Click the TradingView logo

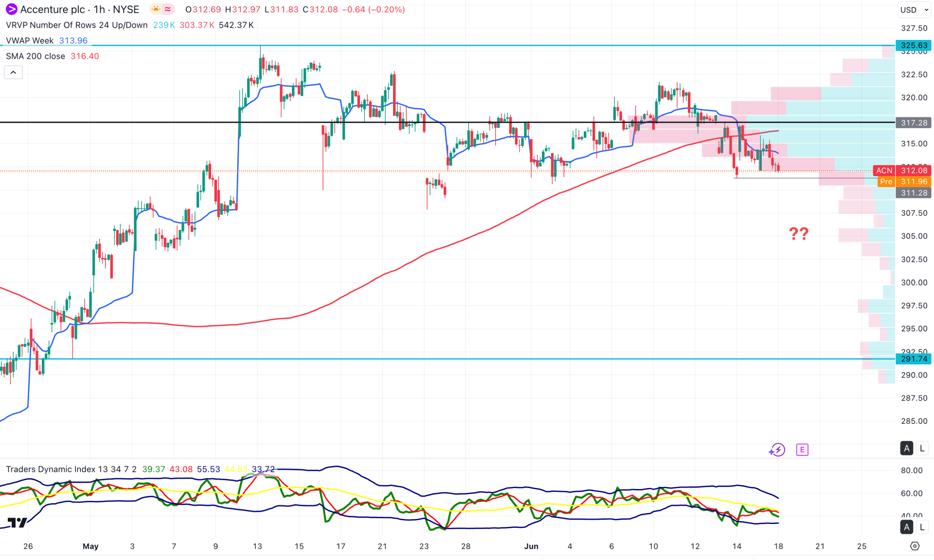pyautogui.click(x=17, y=523)
